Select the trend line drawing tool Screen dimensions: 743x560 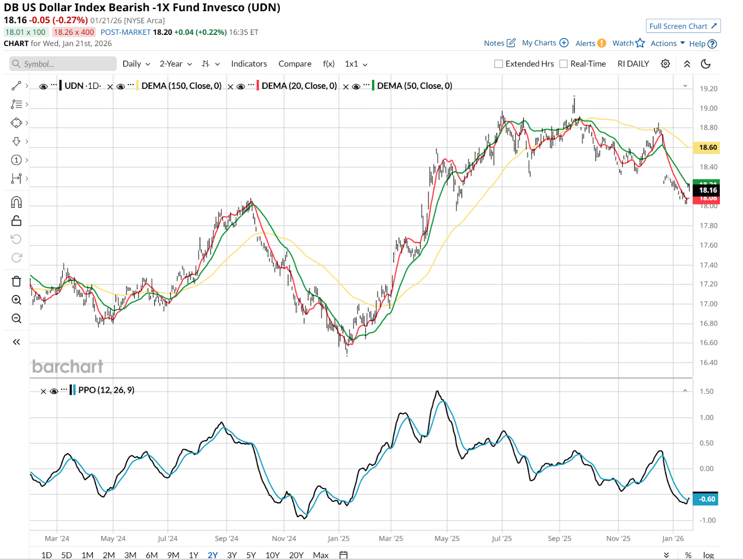coord(16,86)
